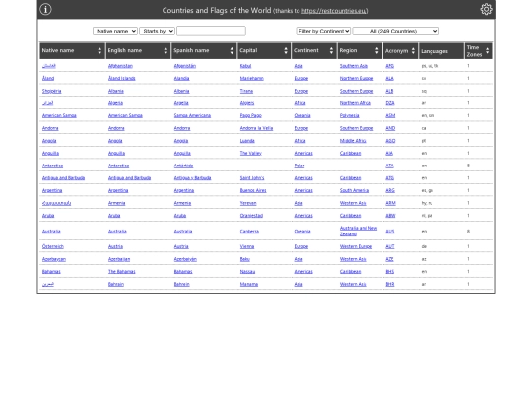
Task: Open the restcountries.eu link in header
Action: (334, 11)
